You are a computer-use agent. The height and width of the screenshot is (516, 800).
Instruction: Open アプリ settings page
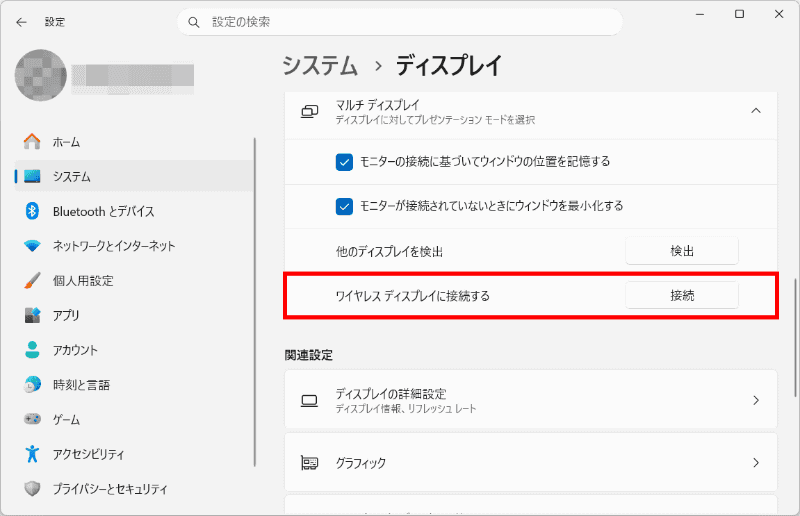tap(134, 315)
